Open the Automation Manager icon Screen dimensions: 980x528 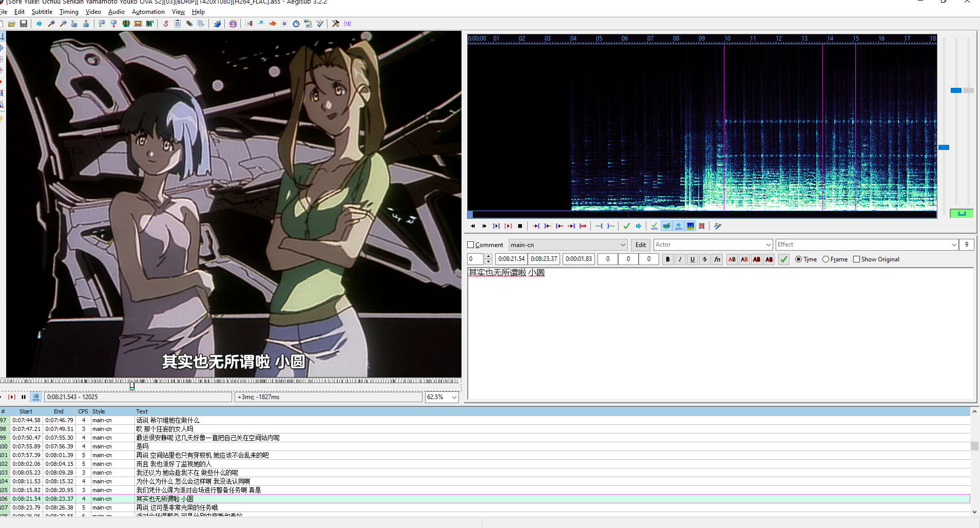coord(217,24)
